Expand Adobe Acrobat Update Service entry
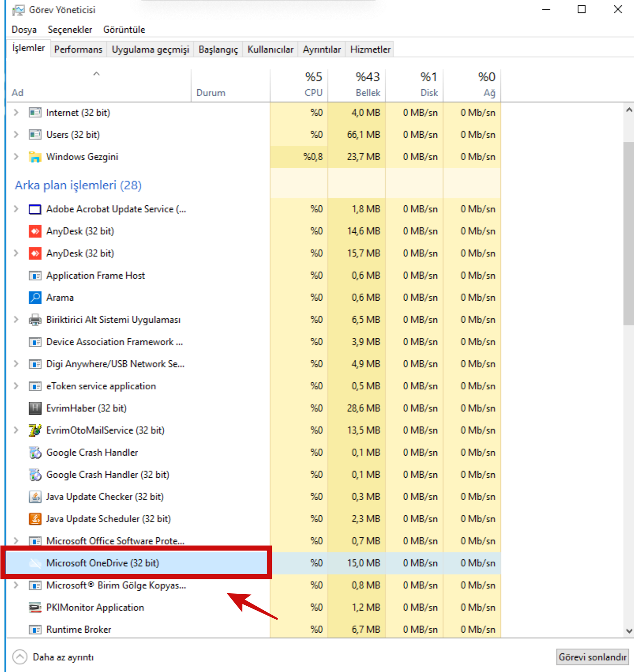The image size is (634, 672). 16,209
